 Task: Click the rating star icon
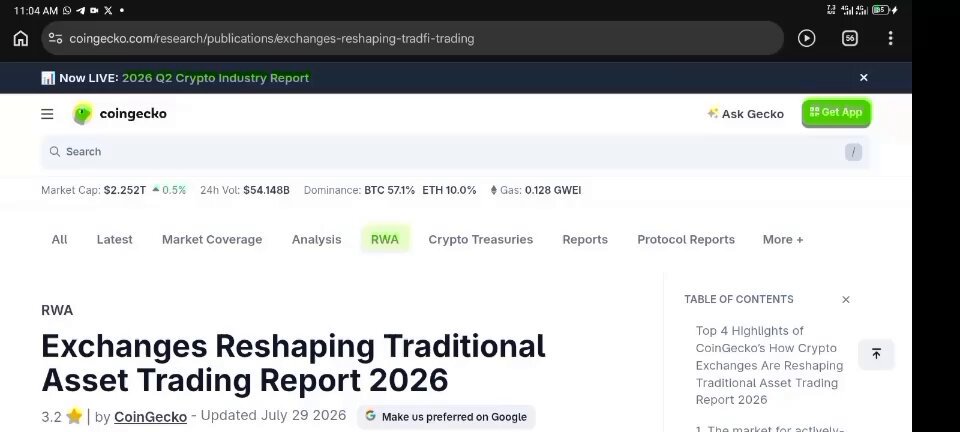pyautogui.click(x=74, y=417)
